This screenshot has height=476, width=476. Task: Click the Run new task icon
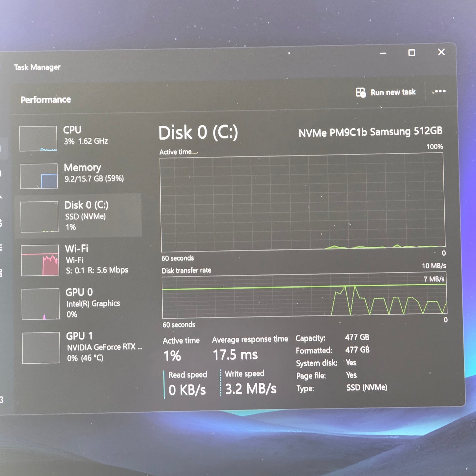click(x=361, y=93)
